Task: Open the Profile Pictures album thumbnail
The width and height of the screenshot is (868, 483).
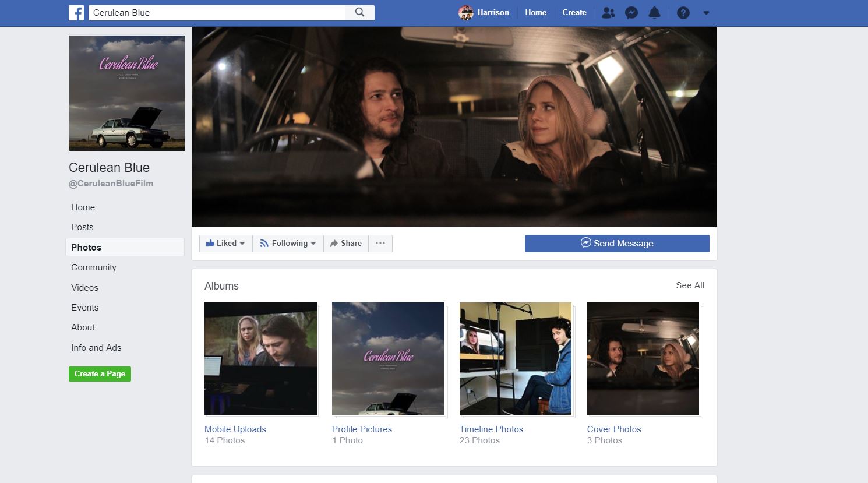Action: pos(388,359)
